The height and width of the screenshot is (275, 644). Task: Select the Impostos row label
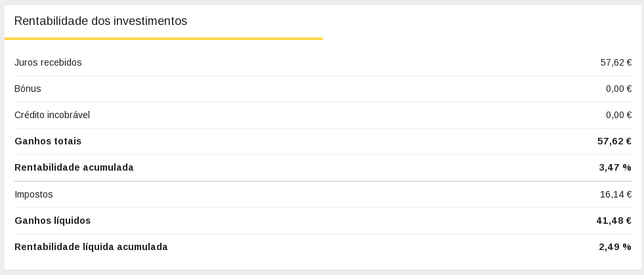(33, 194)
